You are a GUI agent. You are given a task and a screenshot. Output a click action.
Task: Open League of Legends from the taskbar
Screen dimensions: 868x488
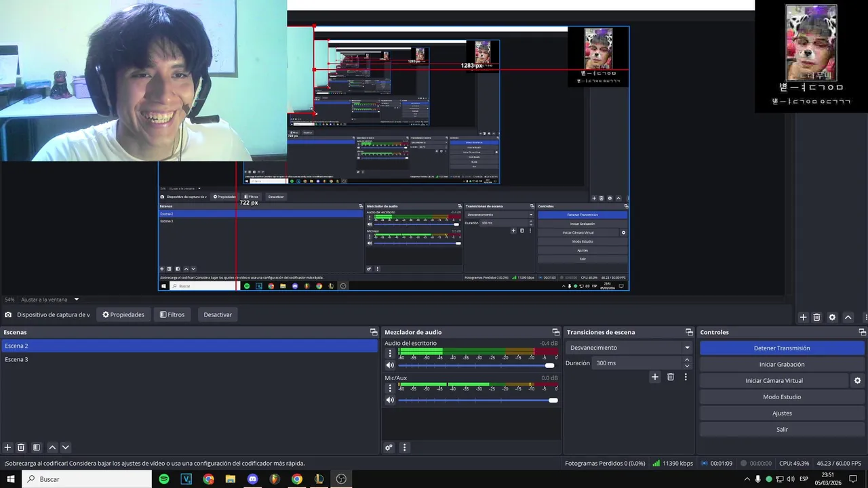(319, 479)
